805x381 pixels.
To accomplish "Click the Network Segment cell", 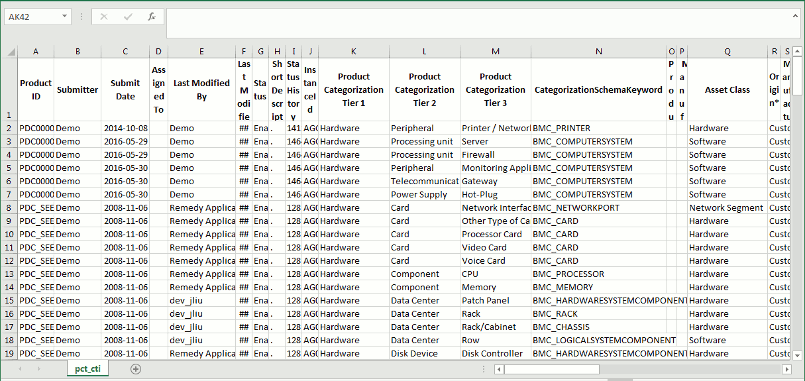I will [x=727, y=208].
